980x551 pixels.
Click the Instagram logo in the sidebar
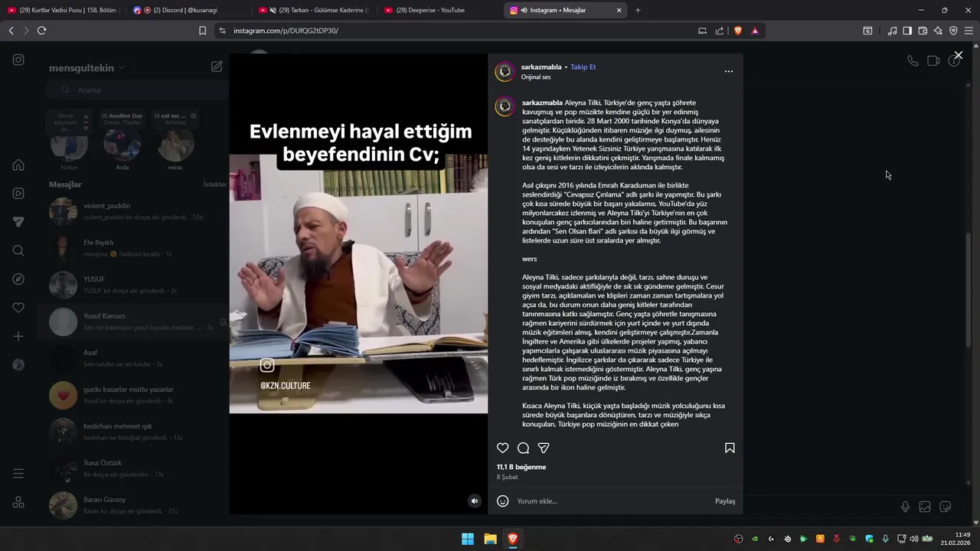(18, 60)
